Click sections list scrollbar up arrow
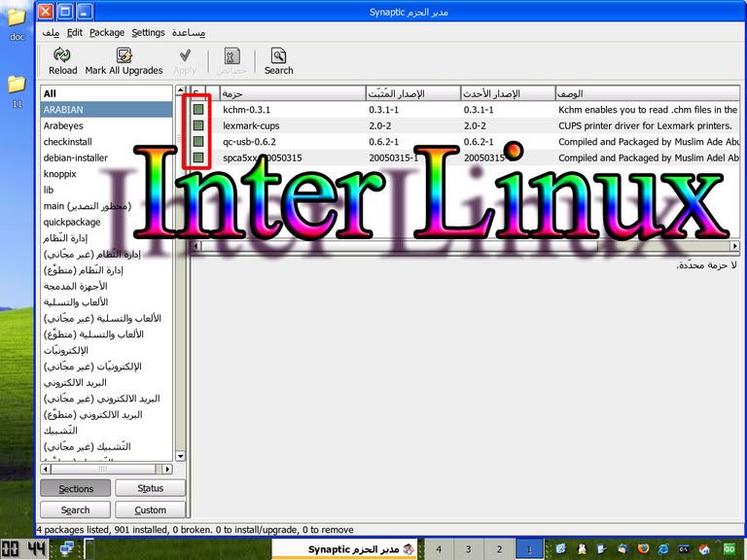Viewport: 747px width, 560px height. (180, 90)
